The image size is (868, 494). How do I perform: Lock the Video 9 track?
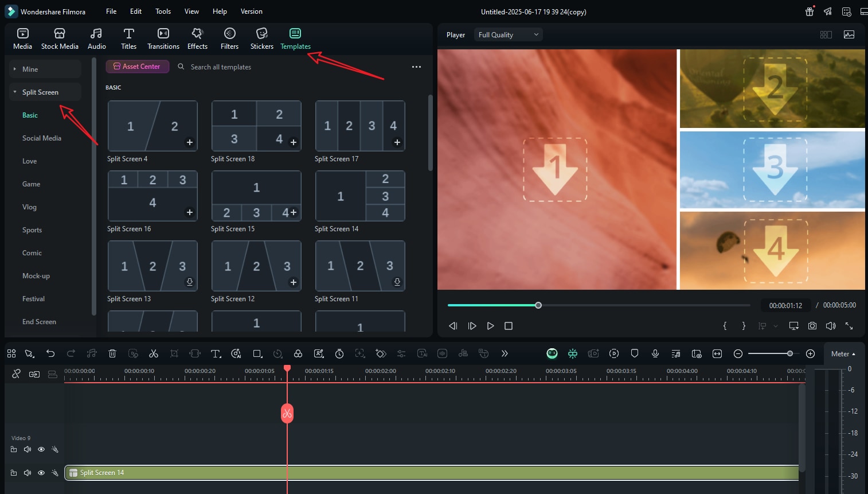[x=14, y=449]
